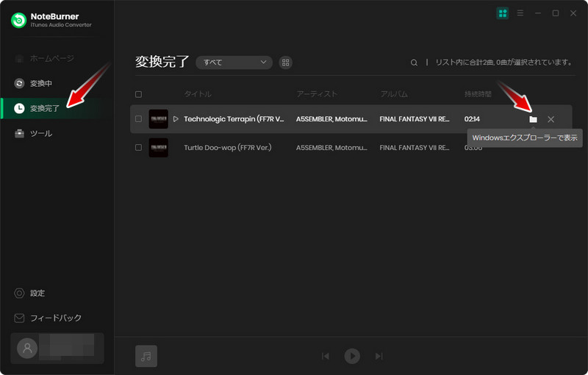The height and width of the screenshot is (375, 588).
Task: Play the Technologic Terrapin track triangle icon
Action: (x=176, y=119)
